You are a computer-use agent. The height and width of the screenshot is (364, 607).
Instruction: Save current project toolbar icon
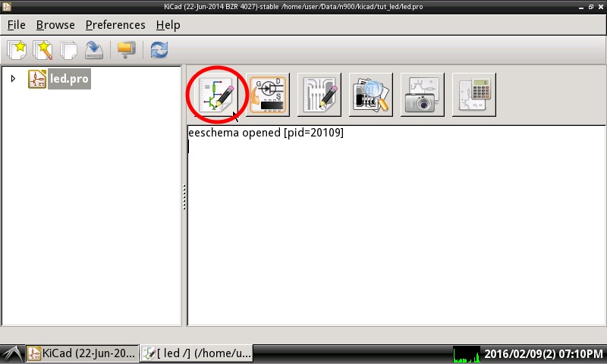[94, 50]
